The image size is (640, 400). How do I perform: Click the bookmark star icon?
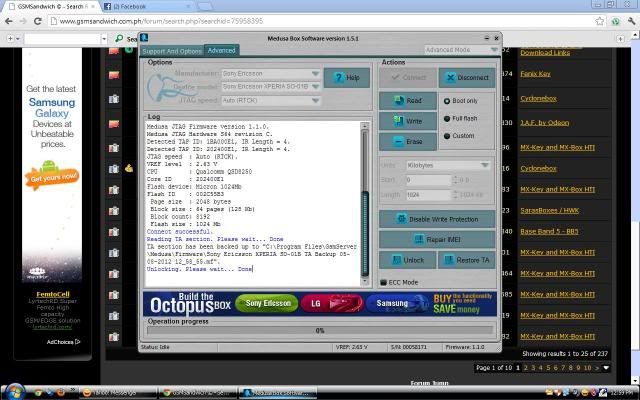[x=599, y=21]
